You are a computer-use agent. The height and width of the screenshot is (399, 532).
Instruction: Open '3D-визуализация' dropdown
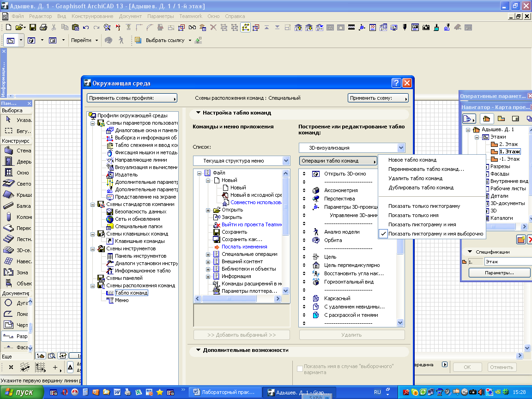coord(352,148)
